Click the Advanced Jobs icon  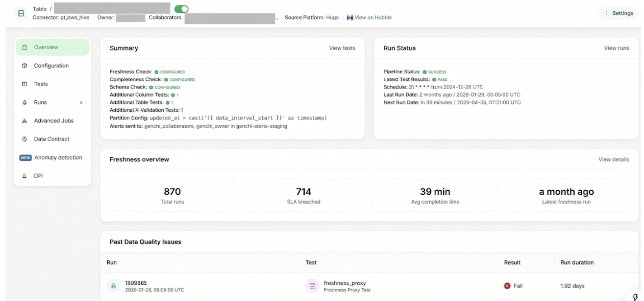25,121
